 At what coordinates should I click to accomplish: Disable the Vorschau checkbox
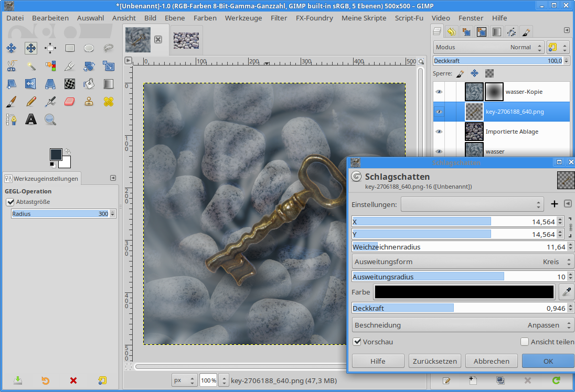(357, 342)
